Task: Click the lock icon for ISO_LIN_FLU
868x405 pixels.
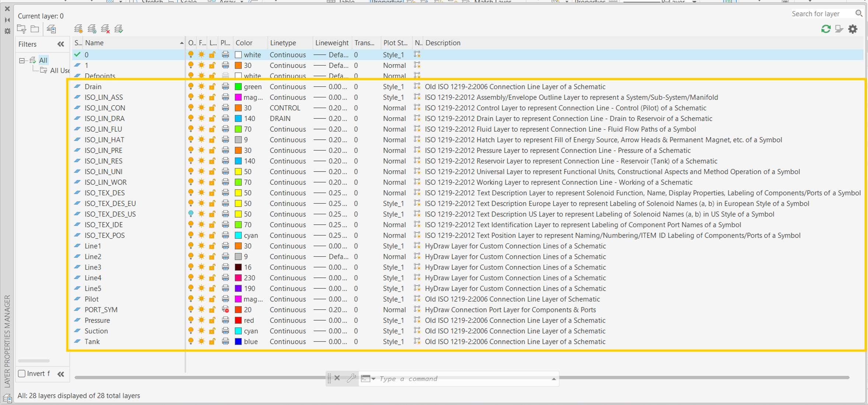Action: pyautogui.click(x=212, y=129)
